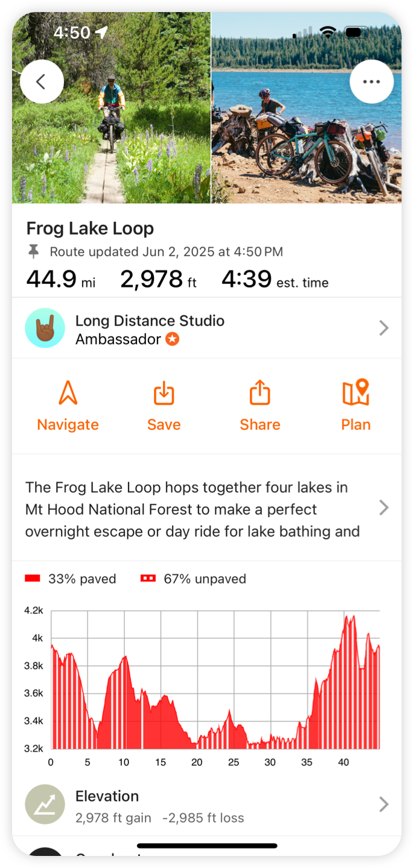Tap the pinned route icon

34,251
